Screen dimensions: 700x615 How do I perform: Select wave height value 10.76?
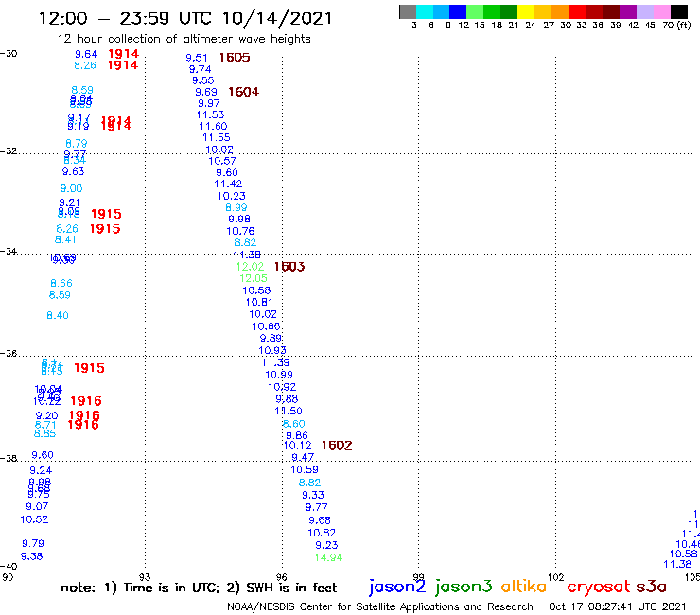240,232
